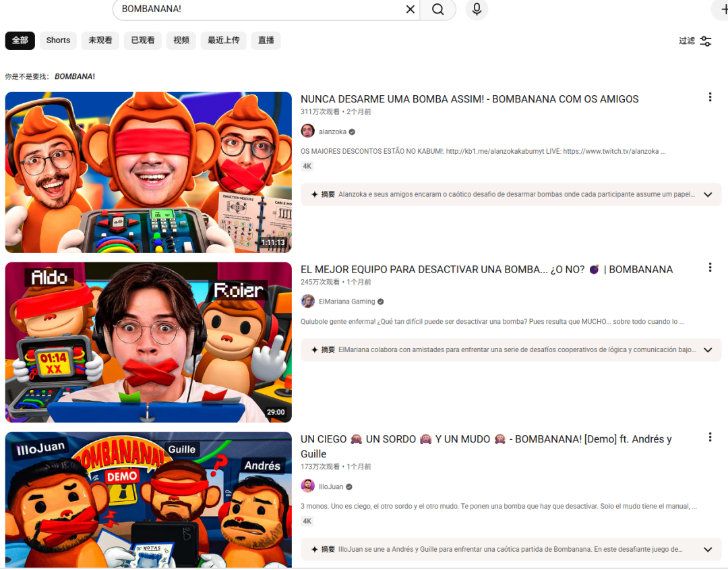Open more options for the ElMariana Gaming video

[710, 267]
